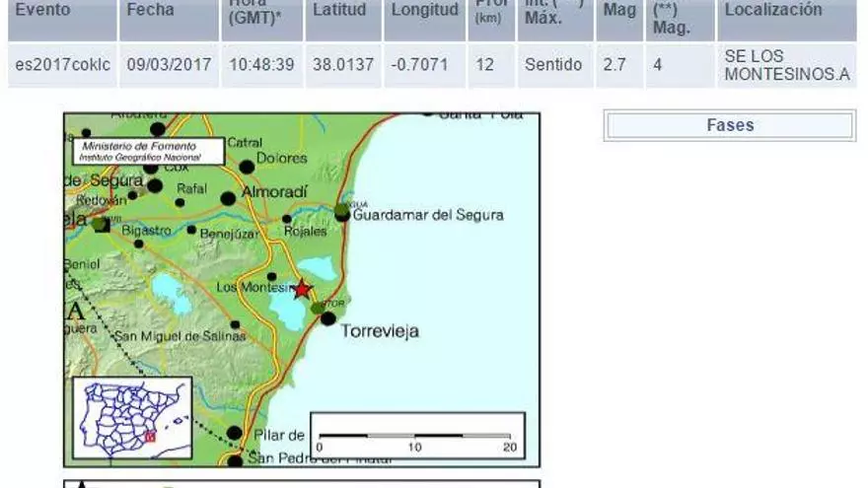Click the Longitud column header
The height and width of the screenshot is (488, 868).
click(424, 11)
